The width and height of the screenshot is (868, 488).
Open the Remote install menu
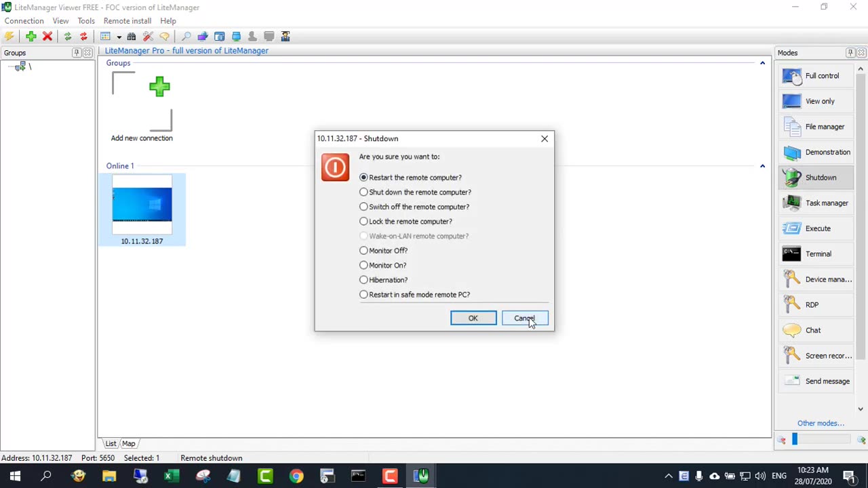127,21
